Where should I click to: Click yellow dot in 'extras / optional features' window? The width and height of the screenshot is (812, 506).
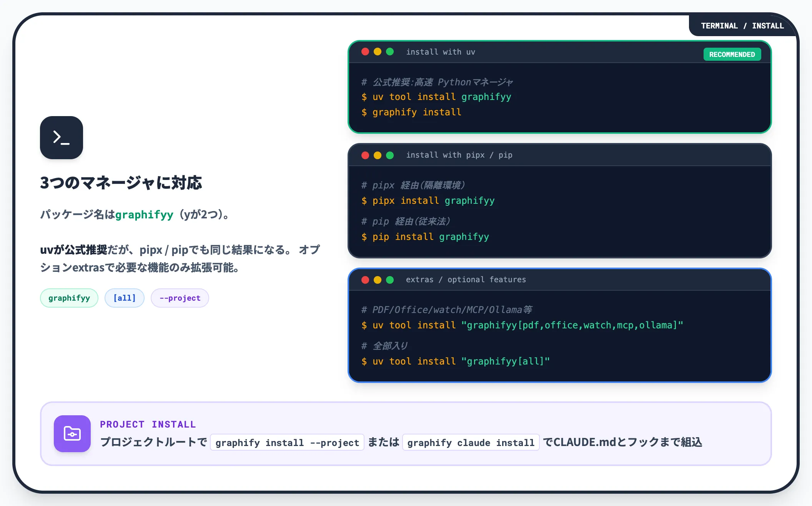tap(378, 280)
